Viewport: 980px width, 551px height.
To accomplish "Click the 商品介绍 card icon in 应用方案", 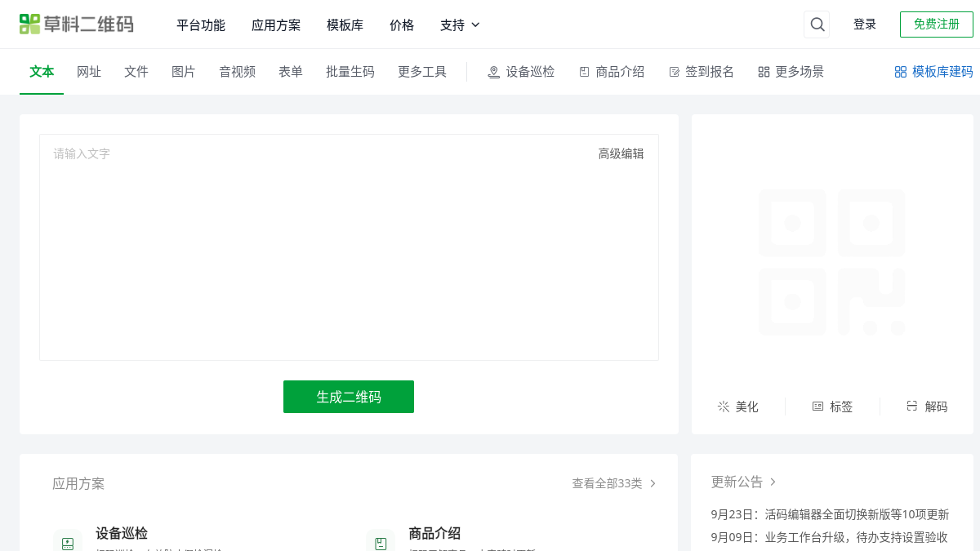I will pos(381,543).
